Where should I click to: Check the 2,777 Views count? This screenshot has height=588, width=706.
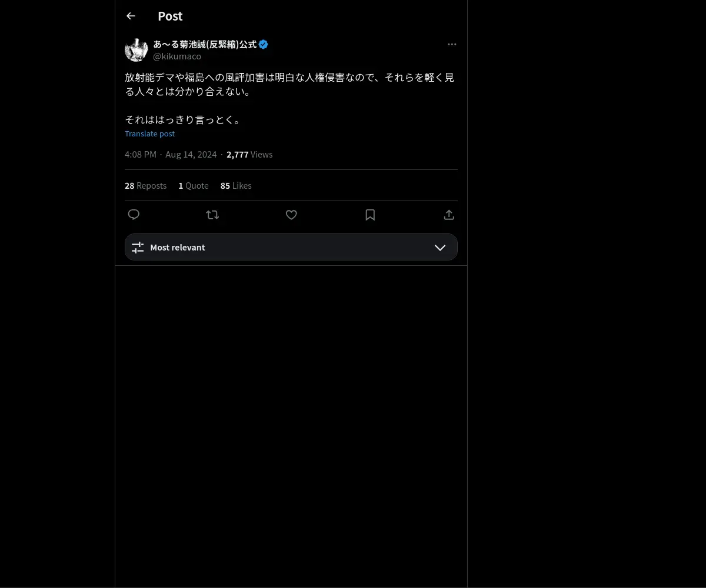pos(249,154)
